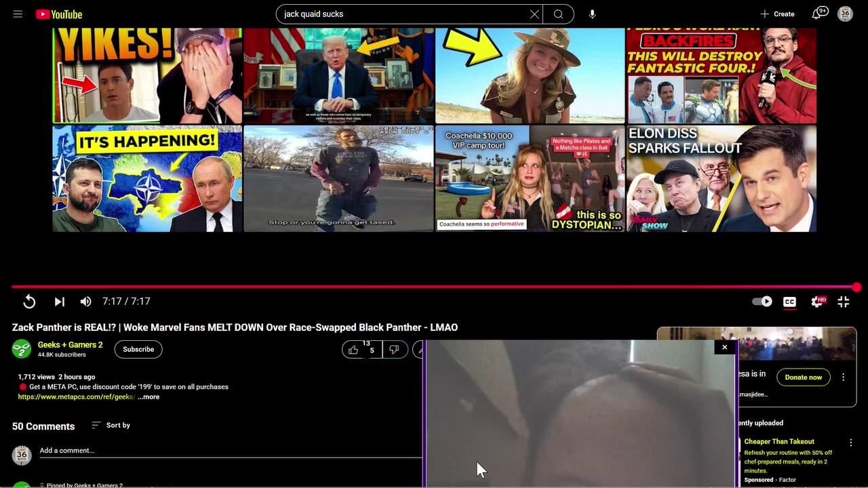868x488 pixels.
Task: Open the 'YIKES!' suggested video
Action: (x=147, y=76)
